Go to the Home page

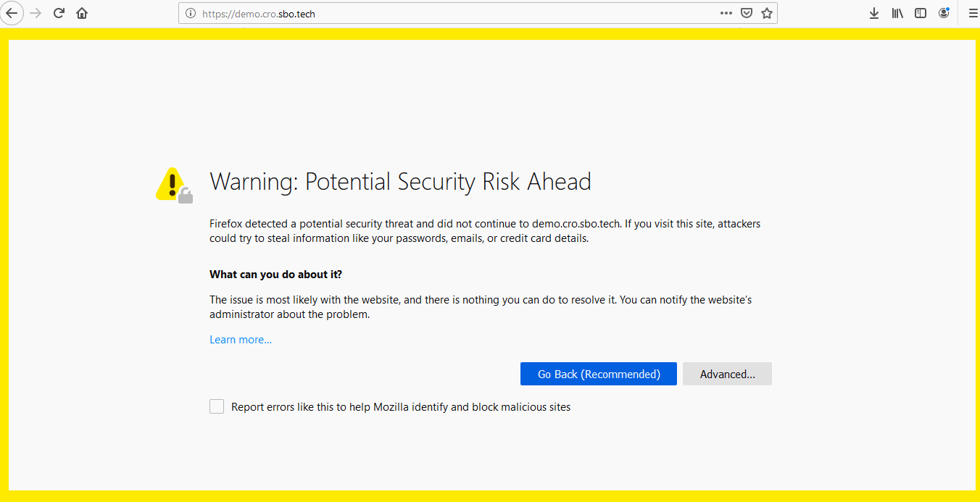pyautogui.click(x=82, y=13)
